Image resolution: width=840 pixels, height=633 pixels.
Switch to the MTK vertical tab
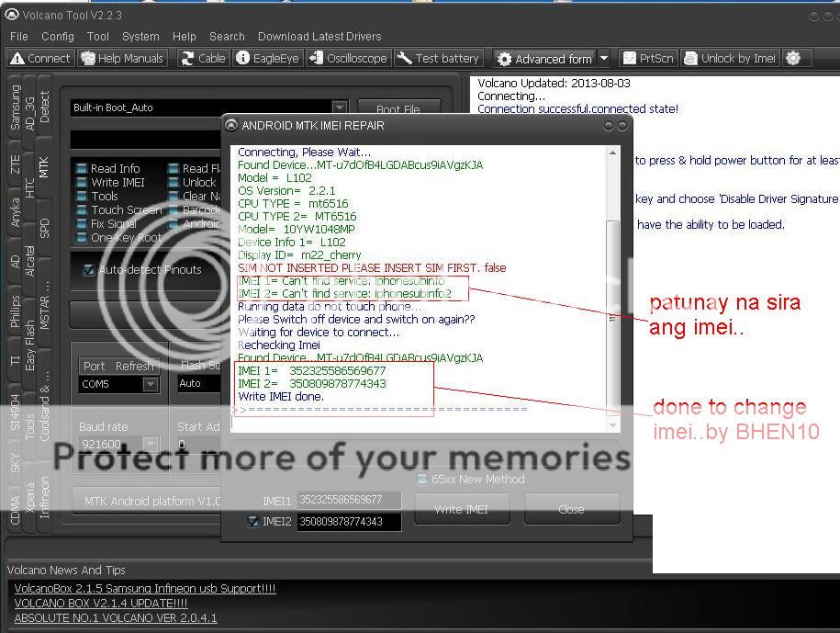point(44,166)
